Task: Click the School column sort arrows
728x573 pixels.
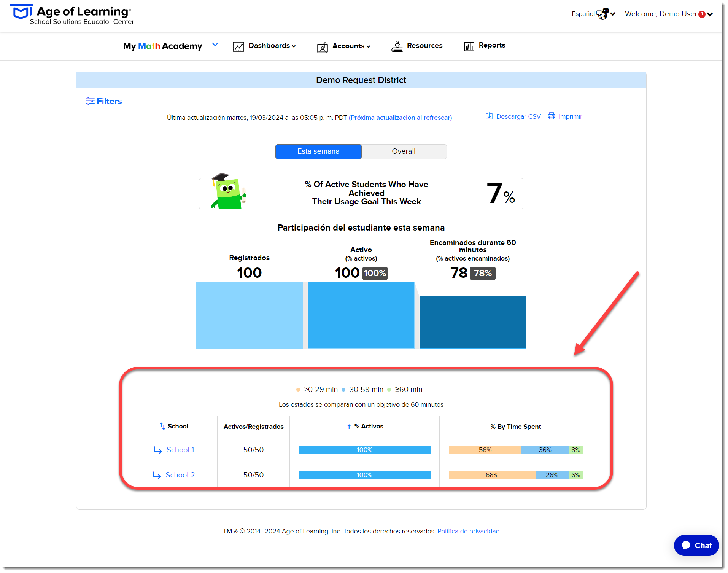Action: point(162,426)
